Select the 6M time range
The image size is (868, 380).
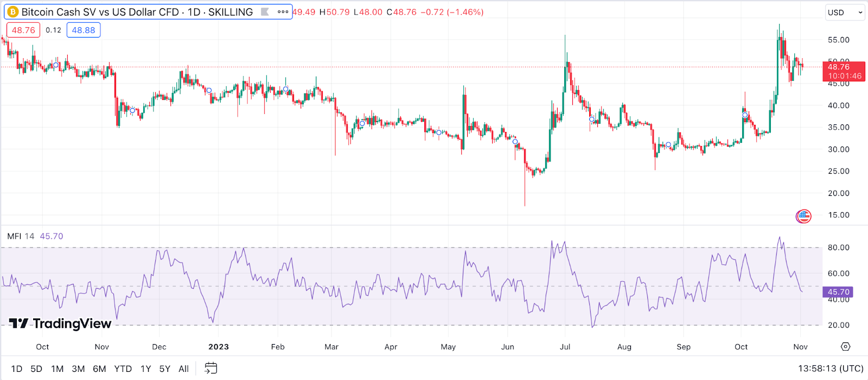click(x=99, y=369)
